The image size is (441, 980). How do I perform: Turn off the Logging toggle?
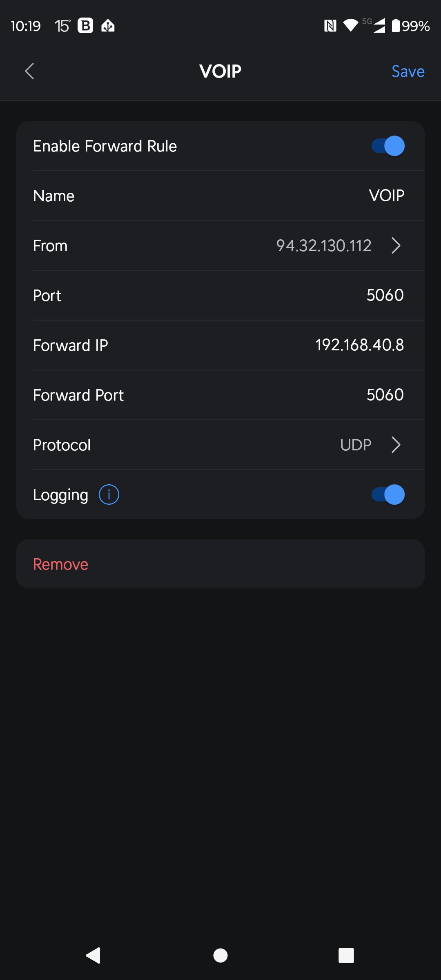(x=388, y=494)
